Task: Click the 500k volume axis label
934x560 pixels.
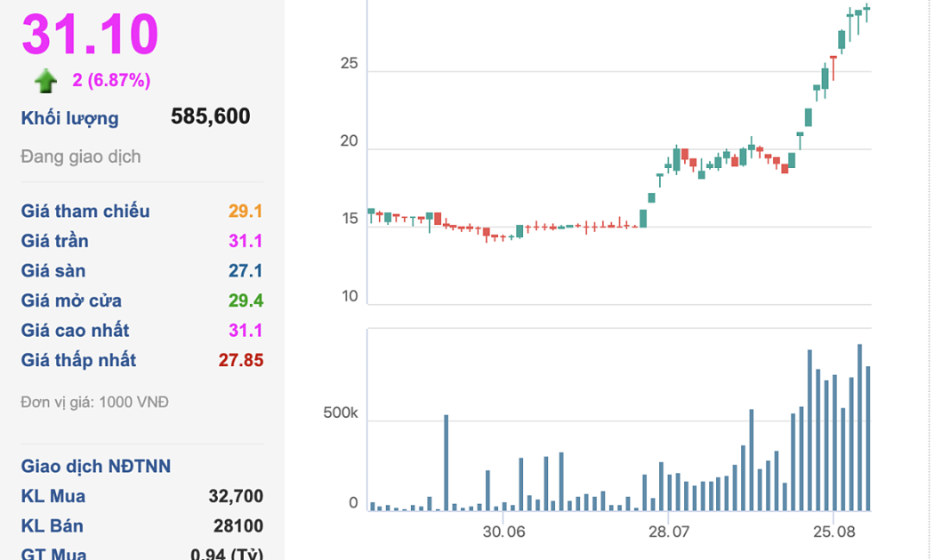Action: pyautogui.click(x=341, y=414)
